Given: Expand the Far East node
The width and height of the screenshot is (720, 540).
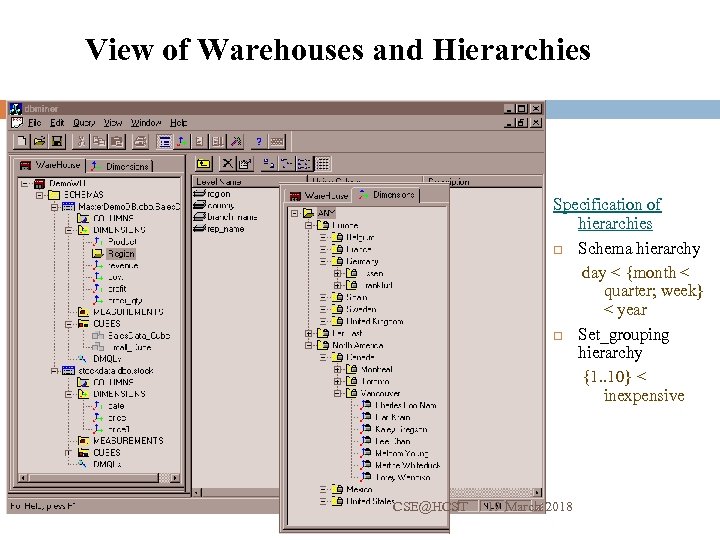Looking at the screenshot, I should pyautogui.click(x=309, y=333).
